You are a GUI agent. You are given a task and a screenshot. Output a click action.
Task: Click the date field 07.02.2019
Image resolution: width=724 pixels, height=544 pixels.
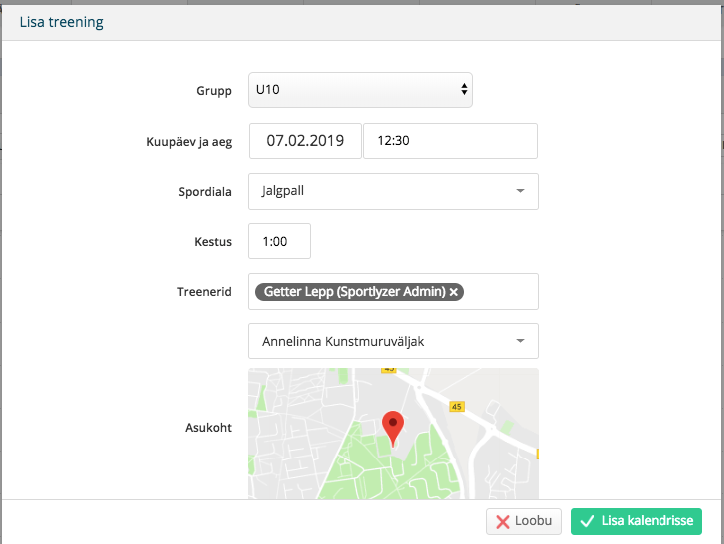(305, 141)
